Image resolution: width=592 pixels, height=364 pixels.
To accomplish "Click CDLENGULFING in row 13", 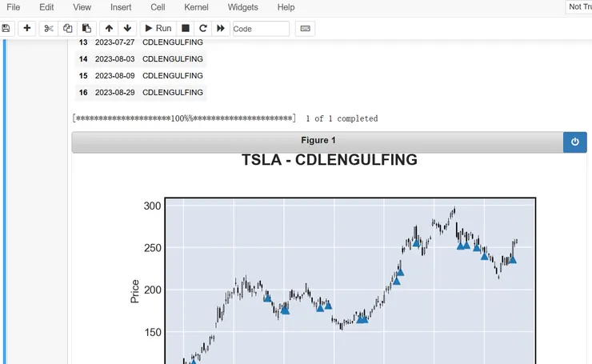I will point(173,42).
